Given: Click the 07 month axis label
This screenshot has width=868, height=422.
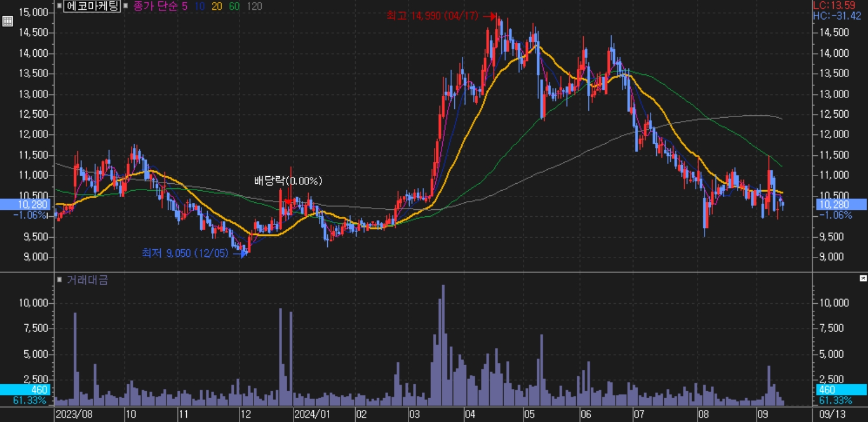Looking at the screenshot, I should pyautogui.click(x=639, y=414).
